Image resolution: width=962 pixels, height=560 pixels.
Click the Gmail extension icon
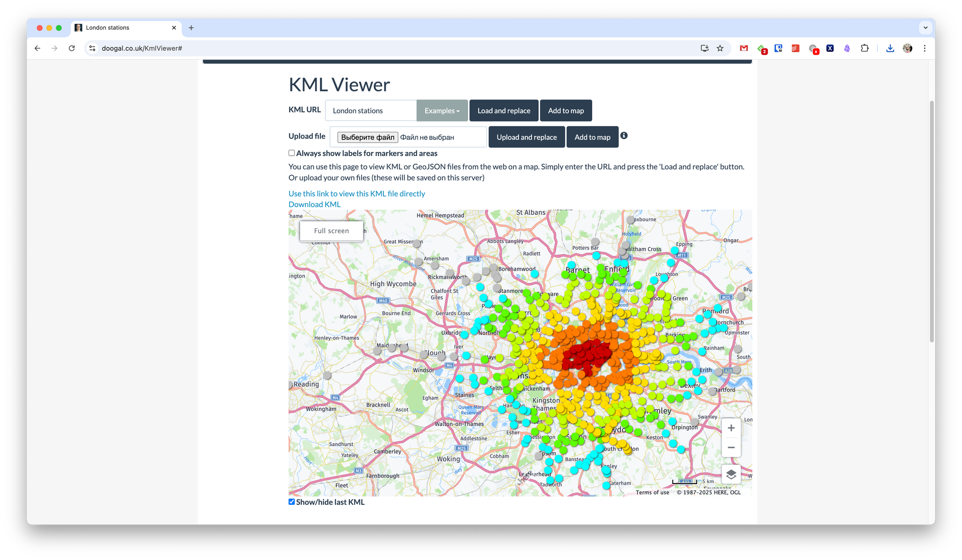tap(744, 48)
